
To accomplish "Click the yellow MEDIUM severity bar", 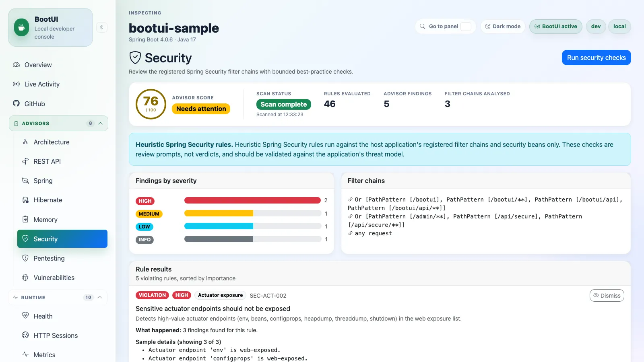I will [x=219, y=213].
